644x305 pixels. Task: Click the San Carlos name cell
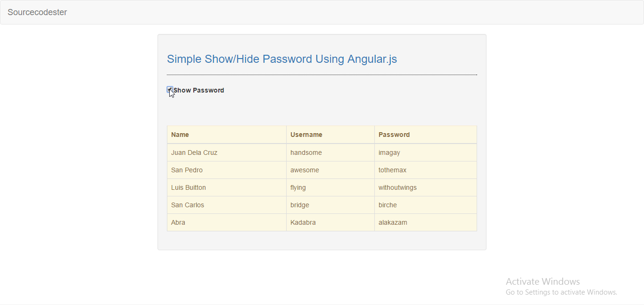pyautogui.click(x=227, y=205)
